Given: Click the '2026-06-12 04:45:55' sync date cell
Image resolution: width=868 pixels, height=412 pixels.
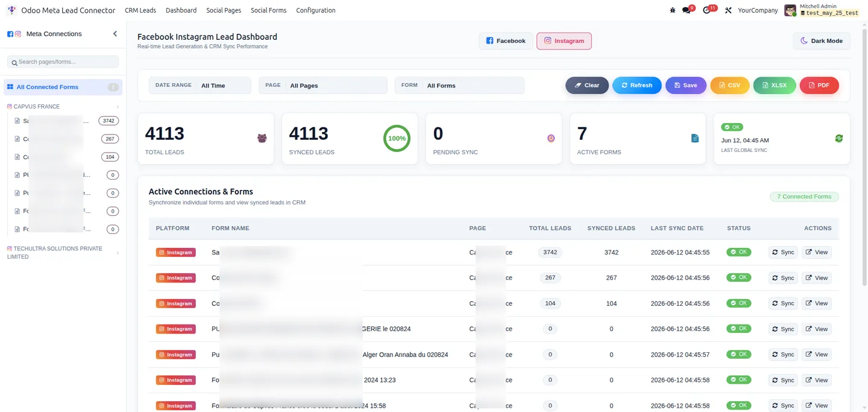Looking at the screenshot, I should 680,253.
